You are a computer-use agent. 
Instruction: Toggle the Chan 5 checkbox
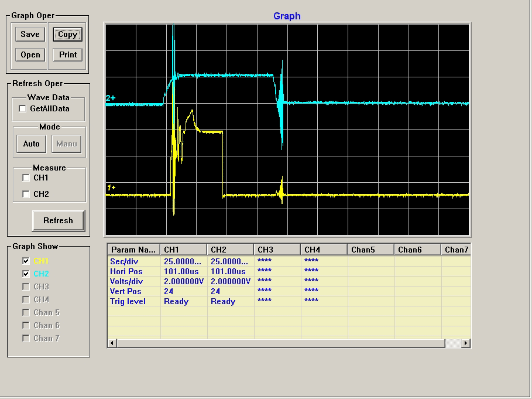click(26, 312)
